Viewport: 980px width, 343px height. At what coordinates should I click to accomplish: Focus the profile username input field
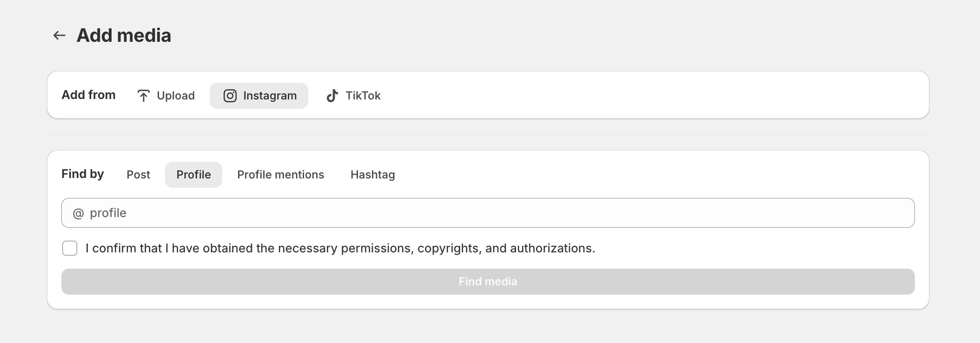488,213
